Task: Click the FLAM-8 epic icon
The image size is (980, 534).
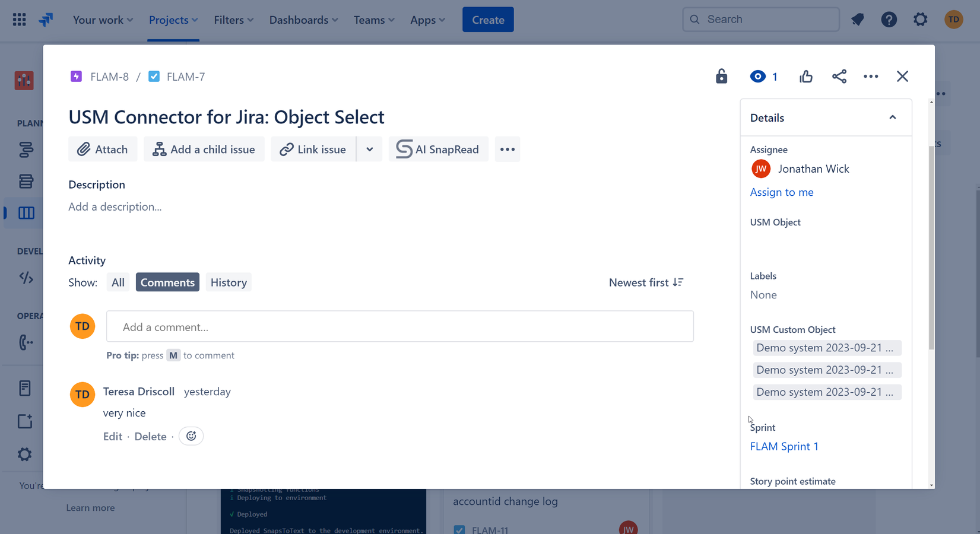Action: (x=76, y=76)
